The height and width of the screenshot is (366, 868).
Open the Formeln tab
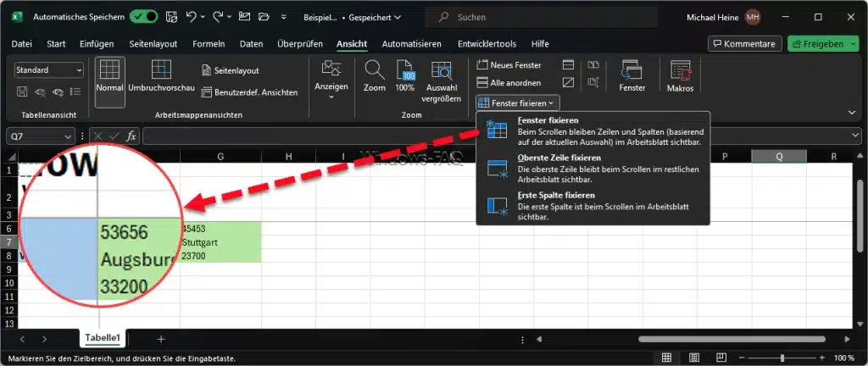209,44
